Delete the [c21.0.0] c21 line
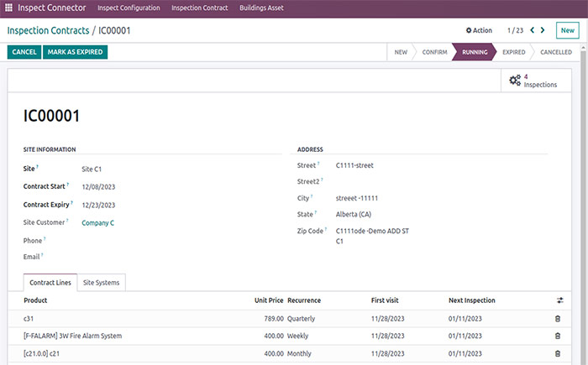This screenshot has height=365, width=588. coord(558,353)
